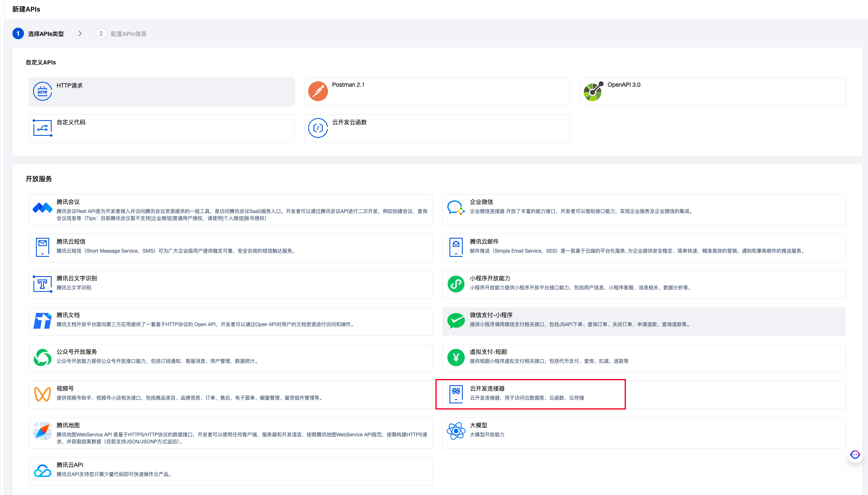Click the HTTP请求 icon

pyautogui.click(x=43, y=92)
